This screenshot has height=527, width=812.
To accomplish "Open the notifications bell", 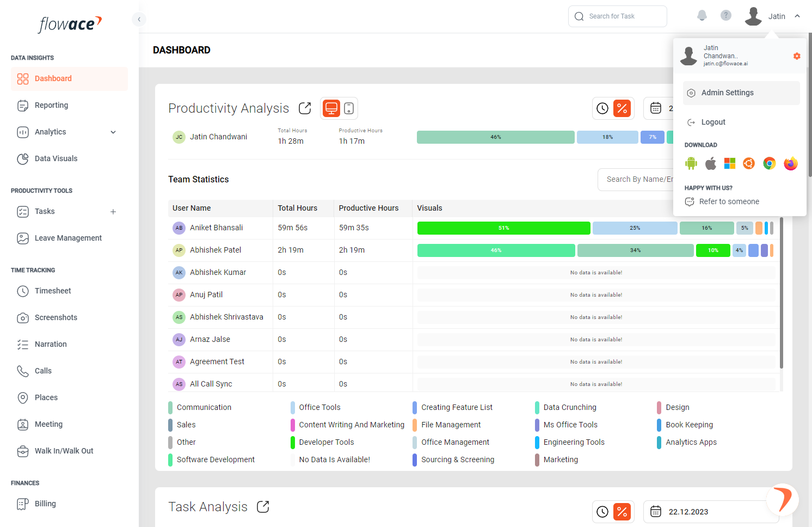I will click(702, 15).
